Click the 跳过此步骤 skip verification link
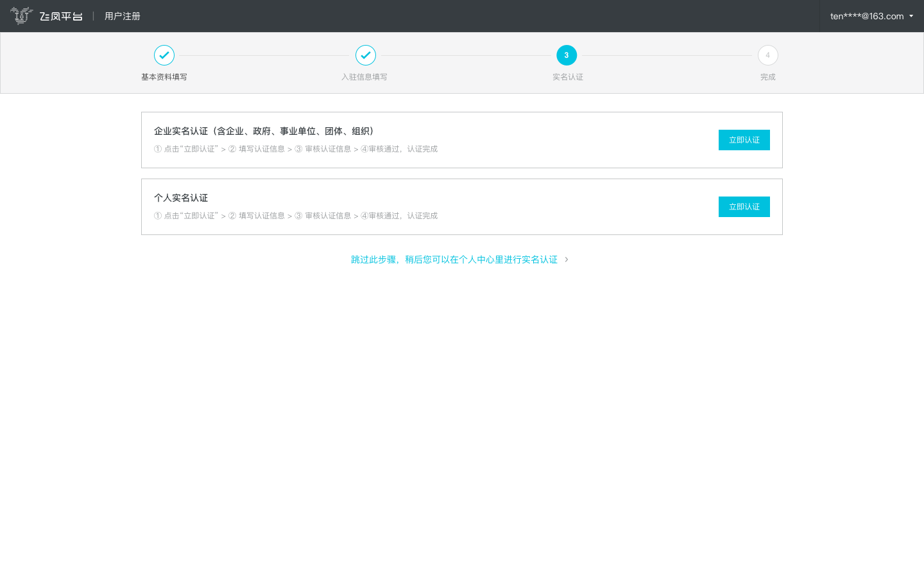The width and height of the screenshot is (924, 578). (x=454, y=259)
